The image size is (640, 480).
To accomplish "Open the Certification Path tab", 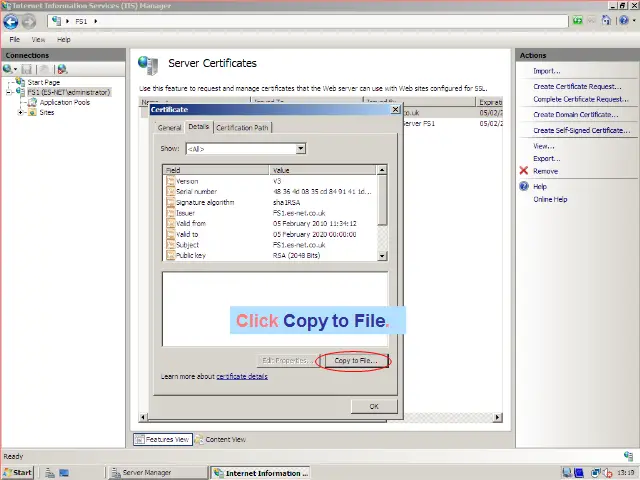I will 242,128.
